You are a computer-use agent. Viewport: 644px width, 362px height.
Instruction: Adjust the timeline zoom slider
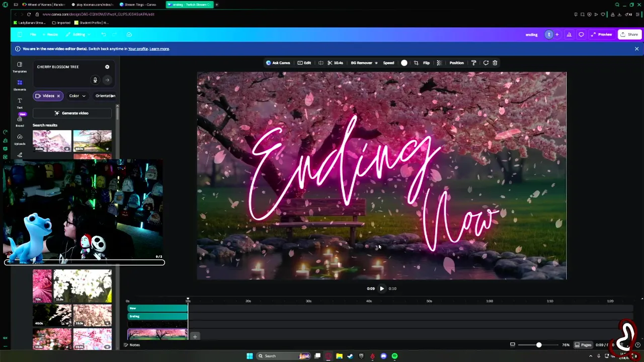click(539, 345)
